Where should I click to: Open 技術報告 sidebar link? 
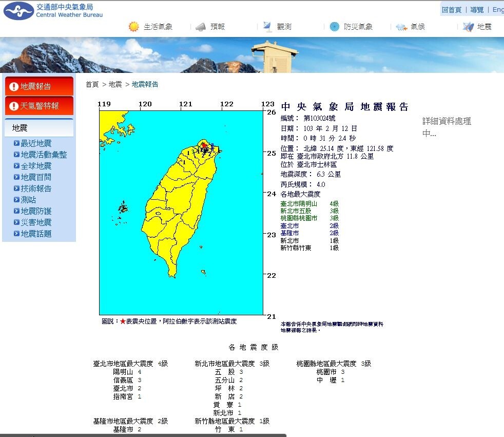[x=36, y=188]
